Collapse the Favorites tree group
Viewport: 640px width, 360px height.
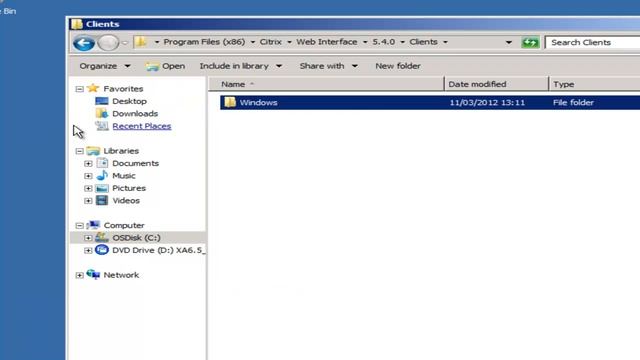pos(80,89)
